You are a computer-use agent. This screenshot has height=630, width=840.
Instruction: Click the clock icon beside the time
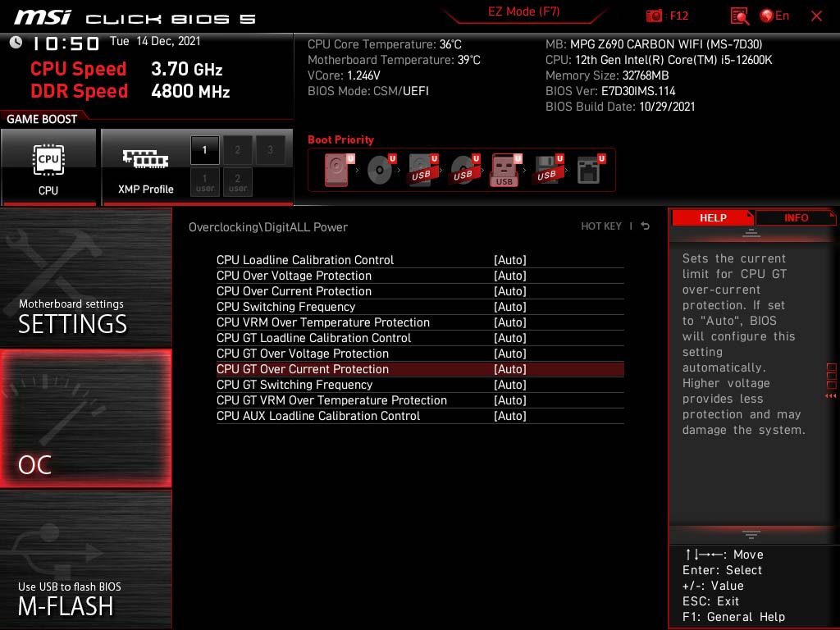click(16, 43)
